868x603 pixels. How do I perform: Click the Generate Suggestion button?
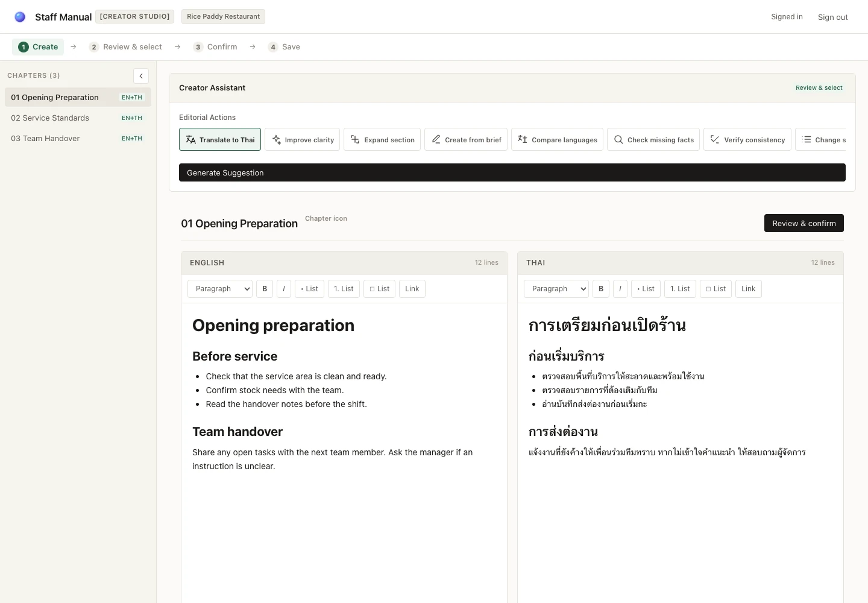[512, 172]
